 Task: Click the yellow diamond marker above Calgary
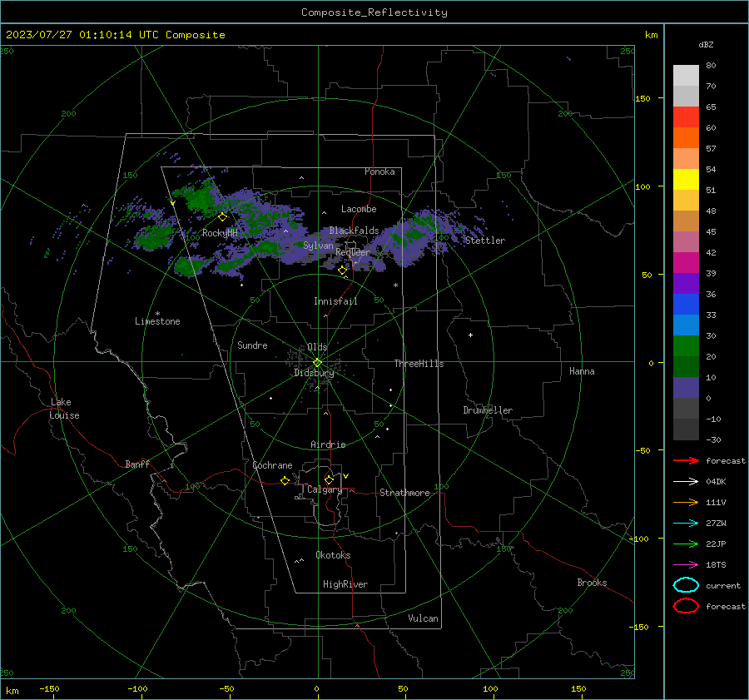tap(329, 479)
